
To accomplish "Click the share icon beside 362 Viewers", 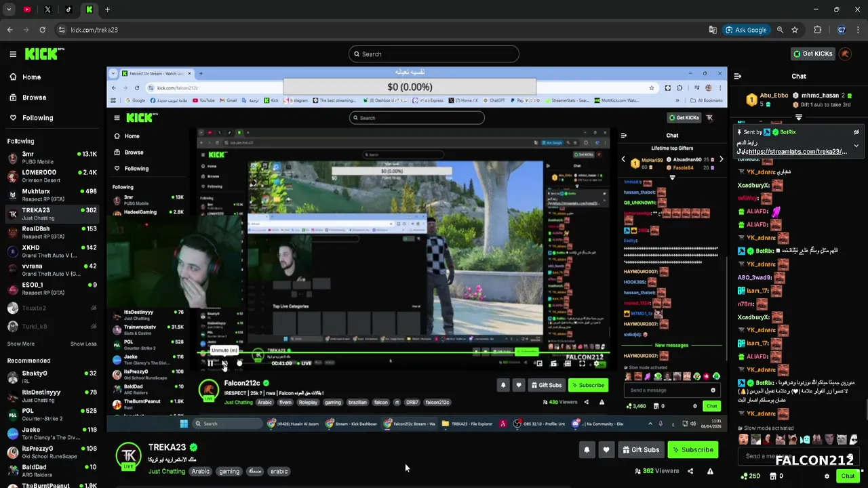I will click(x=690, y=471).
